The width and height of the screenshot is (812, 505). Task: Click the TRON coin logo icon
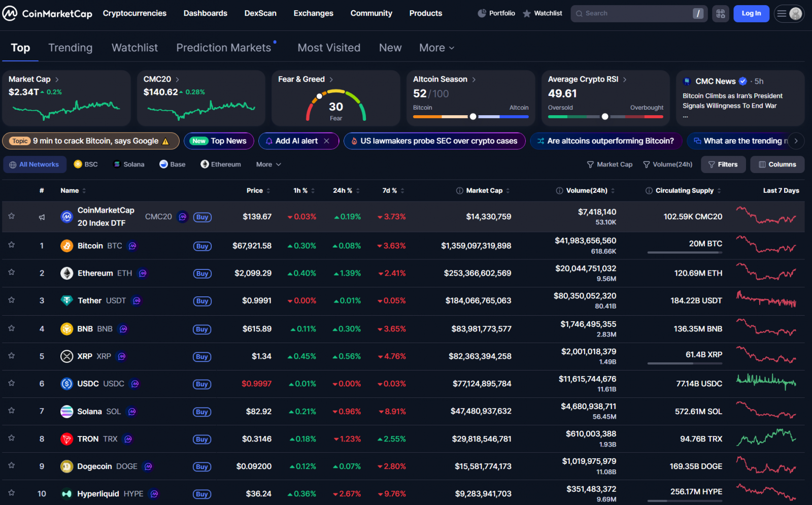click(x=66, y=439)
